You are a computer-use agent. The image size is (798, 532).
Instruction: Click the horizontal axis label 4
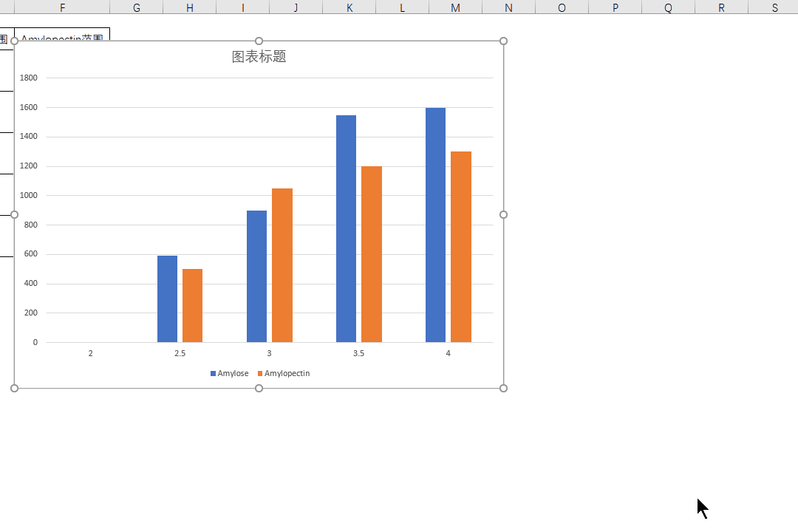tap(449, 353)
